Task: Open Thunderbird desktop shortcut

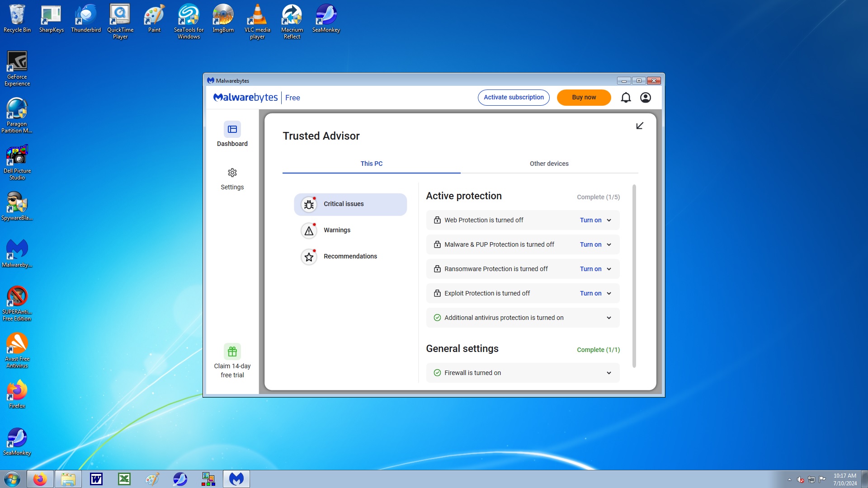Action: coord(86,19)
